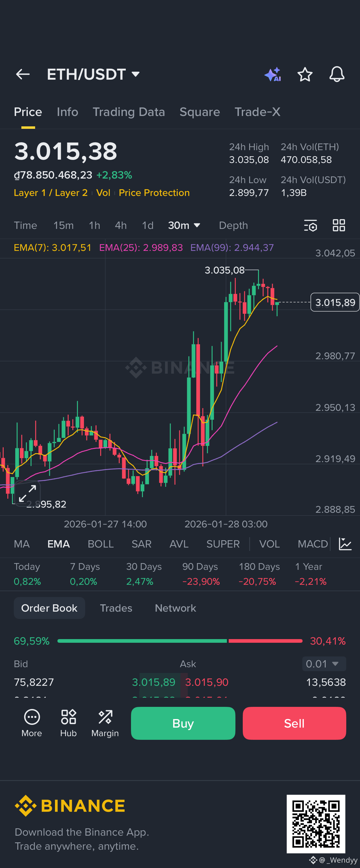
Task: Switch to the Trading Data tab
Action: point(129,112)
